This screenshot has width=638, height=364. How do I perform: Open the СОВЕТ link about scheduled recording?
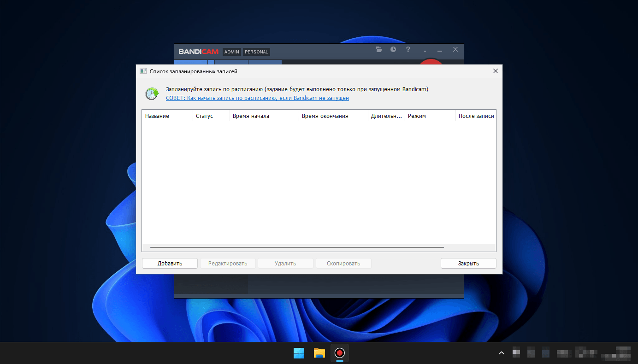[x=257, y=98]
